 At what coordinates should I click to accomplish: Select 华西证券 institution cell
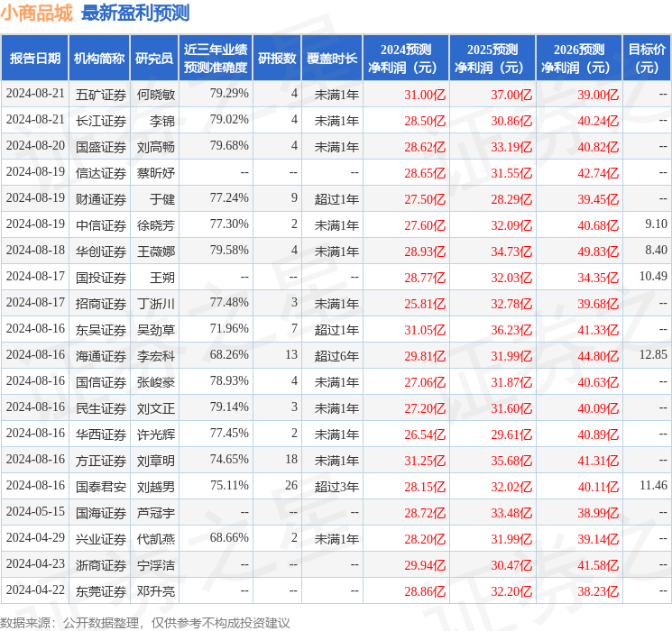pyautogui.click(x=101, y=434)
